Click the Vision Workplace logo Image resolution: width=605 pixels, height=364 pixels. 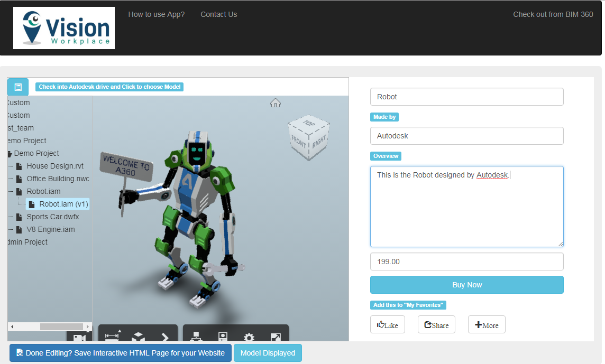(63, 28)
